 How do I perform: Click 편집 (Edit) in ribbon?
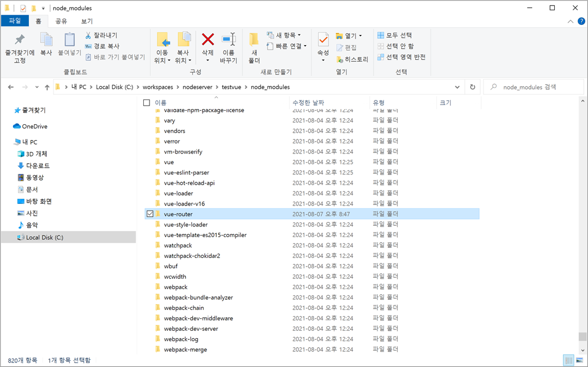(x=346, y=47)
